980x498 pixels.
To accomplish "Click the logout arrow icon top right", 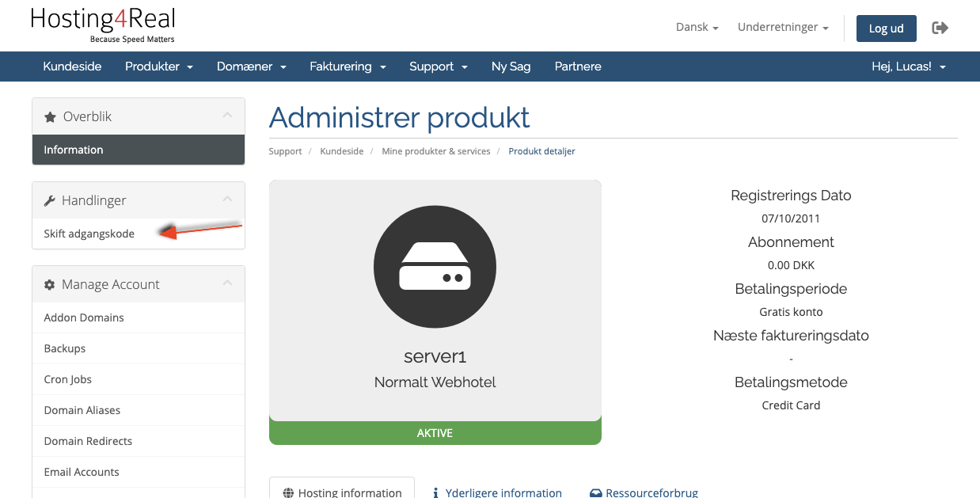I will 940,27.
